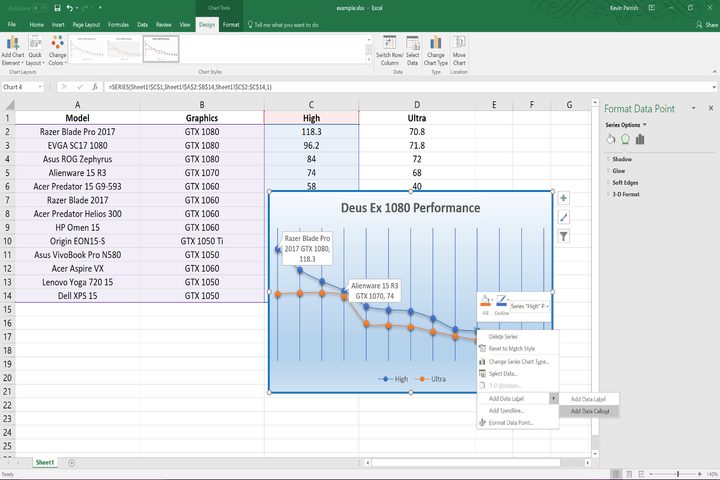Image resolution: width=720 pixels, height=480 pixels.
Task: Click the zoom slider handle
Action: (678, 474)
